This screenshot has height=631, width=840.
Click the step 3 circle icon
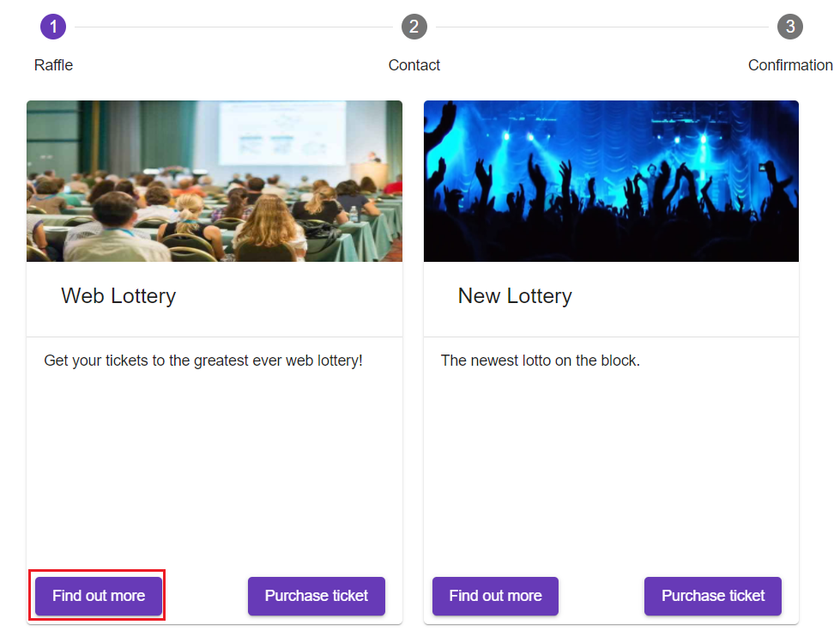pyautogui.click(x=789, y=27)
